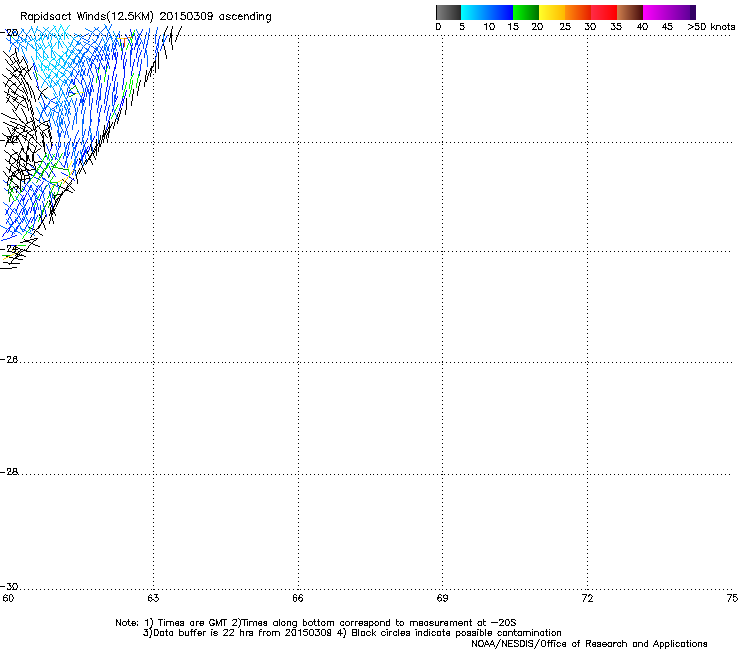740x650 pixels.
Task: Select the green 15-20 knots legend color
Action: click(x=526, y=12)
